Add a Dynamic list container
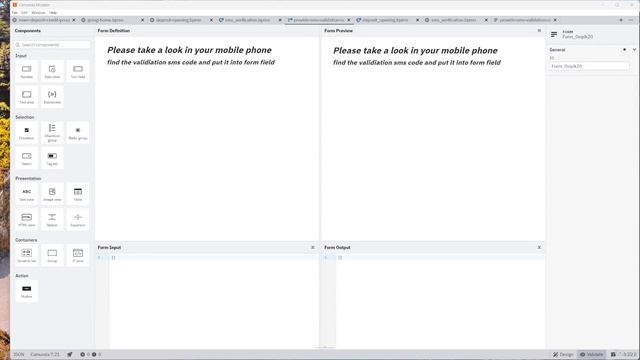This screenshot has width=640, height=360. (27, 256)
